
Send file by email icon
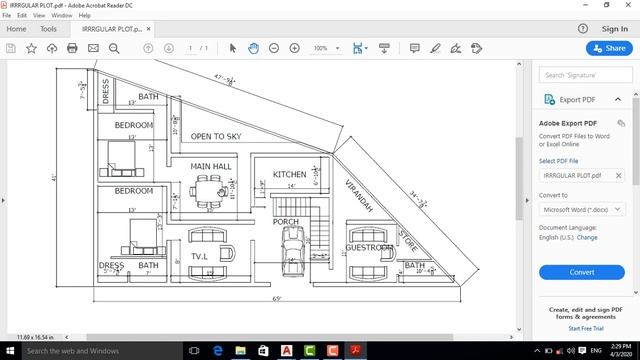point(93,49)
